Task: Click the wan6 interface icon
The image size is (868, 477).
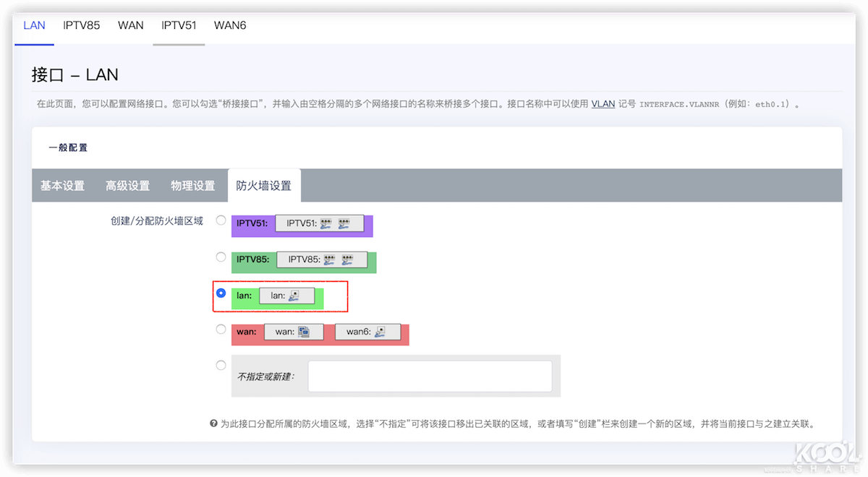Action: [380, 332]
